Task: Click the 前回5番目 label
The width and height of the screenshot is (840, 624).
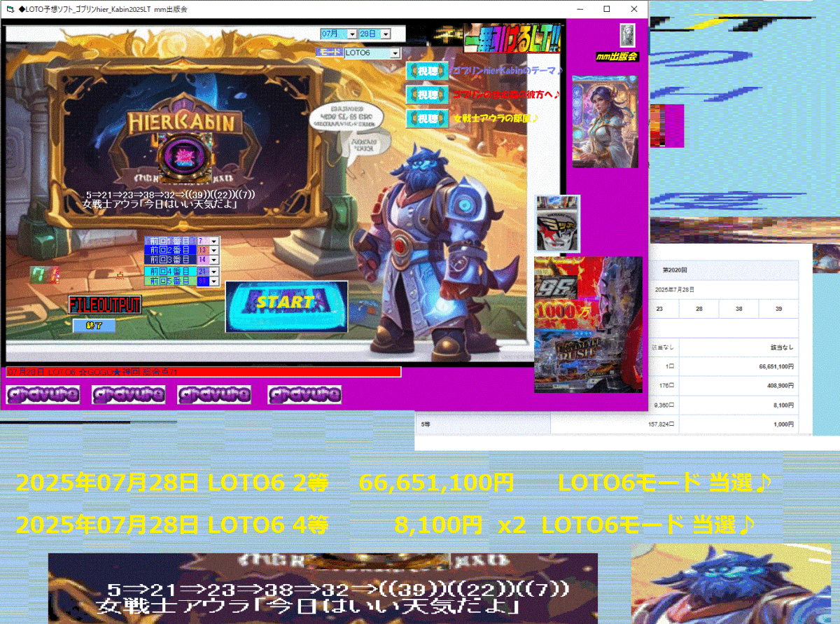Action: pos(171,281)
